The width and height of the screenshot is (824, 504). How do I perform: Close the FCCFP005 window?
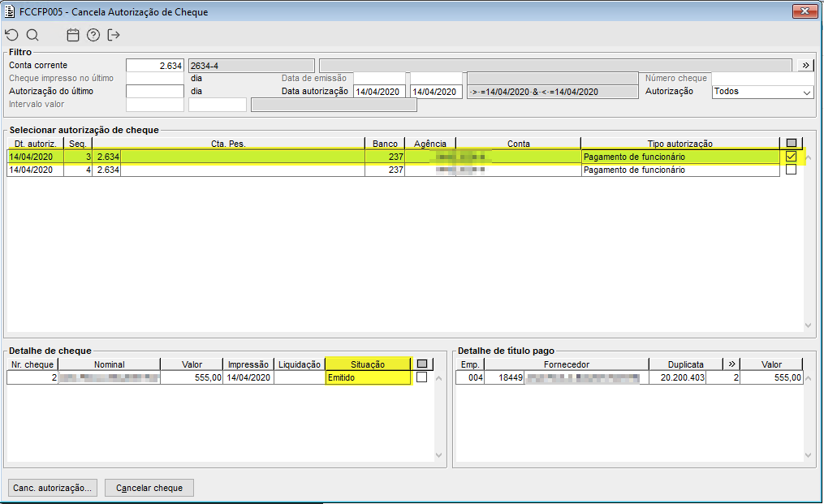(x=805, y=11)
